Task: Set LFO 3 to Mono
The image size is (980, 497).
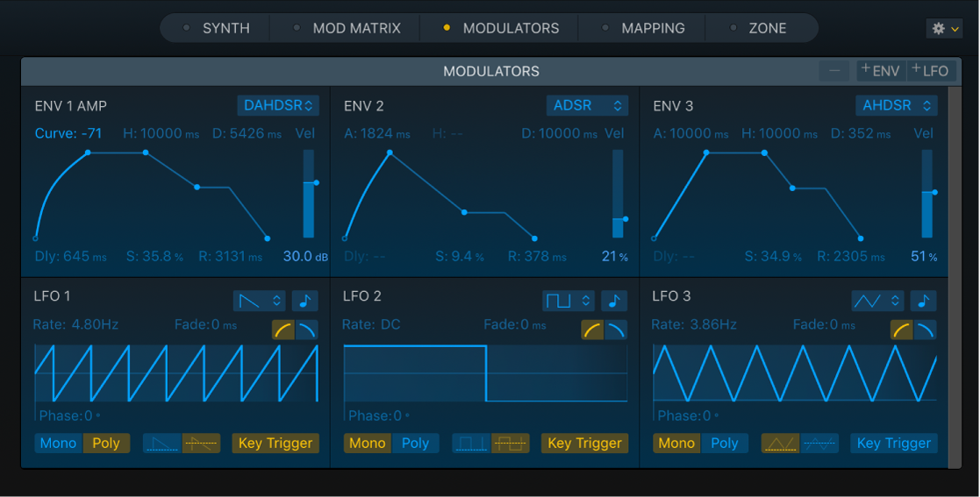Action: (676, 444)
